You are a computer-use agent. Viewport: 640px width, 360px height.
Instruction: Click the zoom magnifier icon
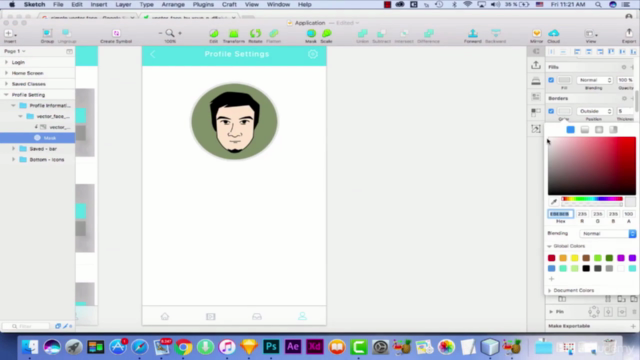click(x=170, y=33)
